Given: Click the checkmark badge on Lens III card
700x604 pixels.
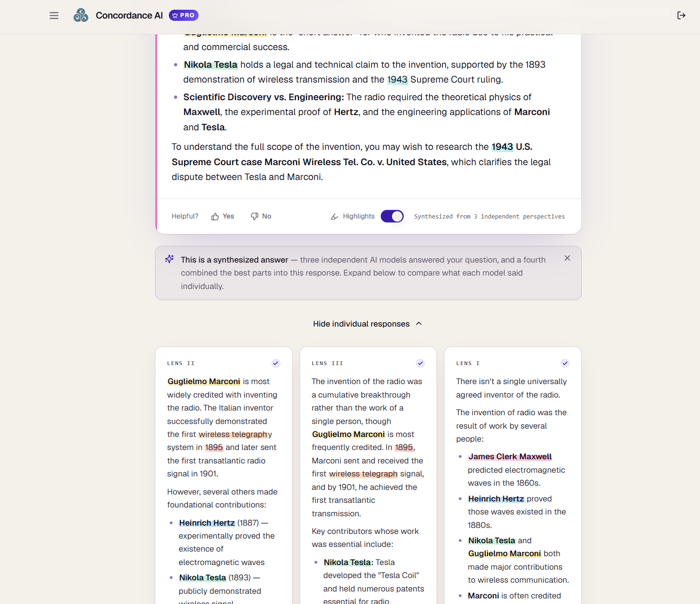Looking at the screenshot, I should coord(420,363).
